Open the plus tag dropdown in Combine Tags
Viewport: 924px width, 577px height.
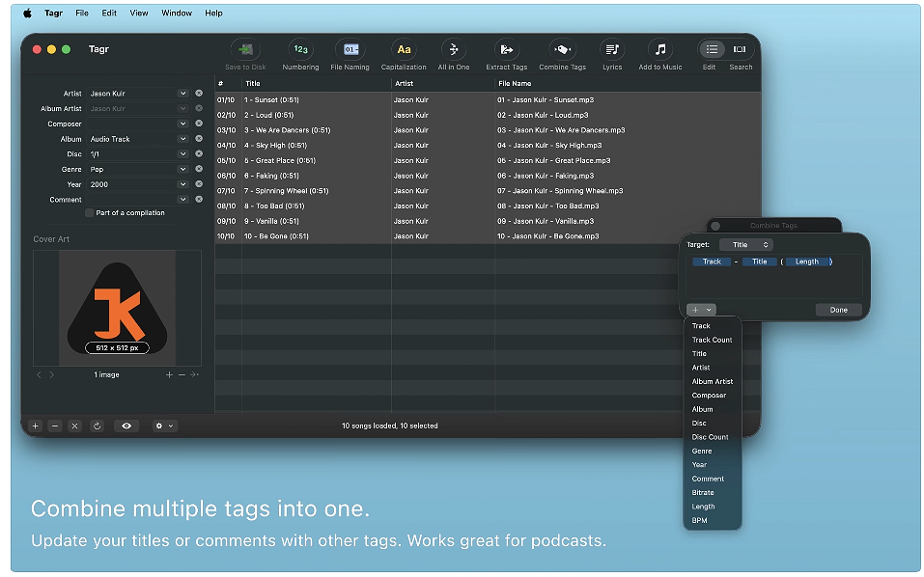[701, 310]
